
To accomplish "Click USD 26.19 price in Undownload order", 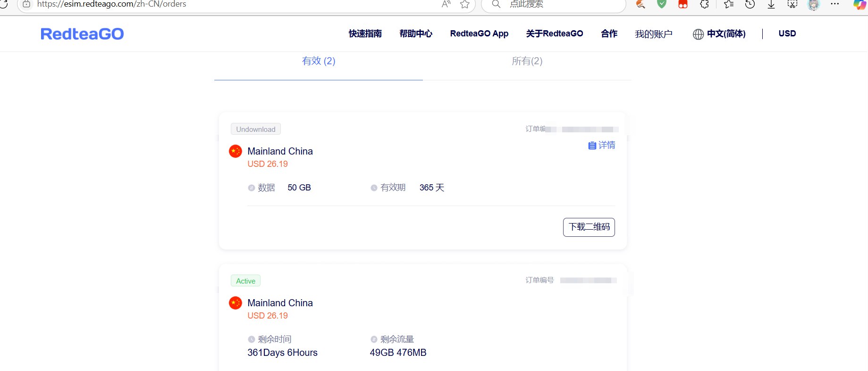I will pos(268,164).
